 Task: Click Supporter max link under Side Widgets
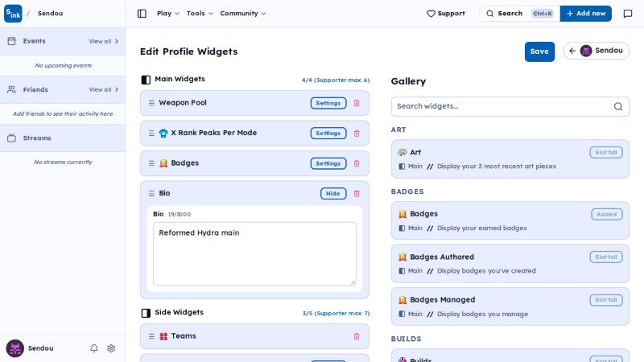[x=341, y=313]
